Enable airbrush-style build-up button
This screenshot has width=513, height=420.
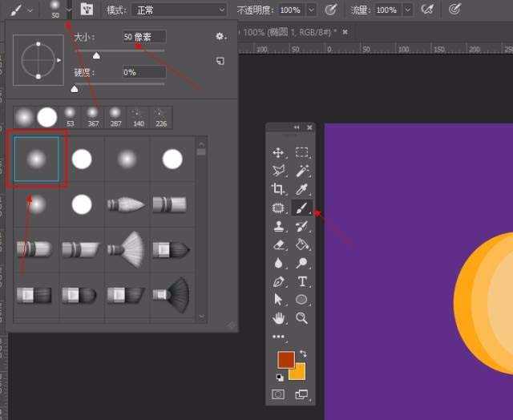428,10
